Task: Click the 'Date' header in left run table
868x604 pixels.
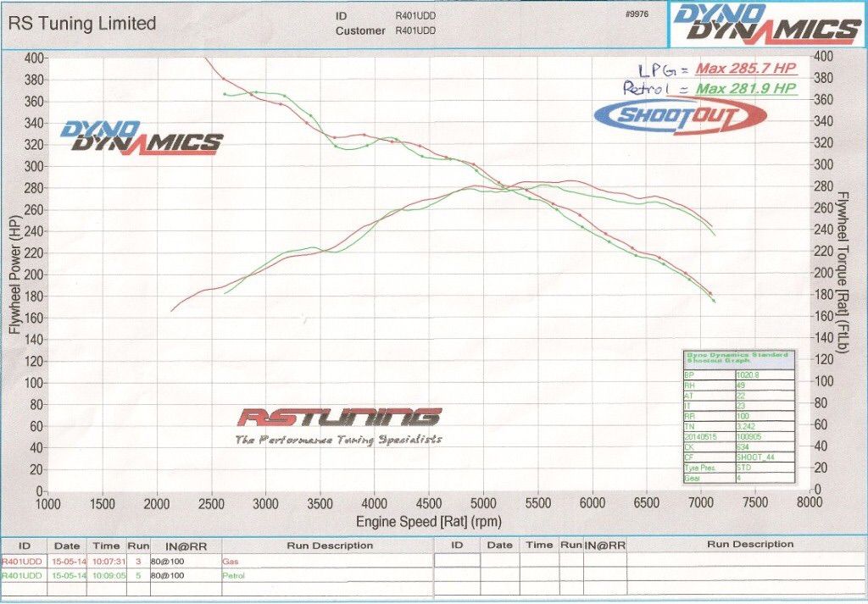Action: tap(67, 546)
